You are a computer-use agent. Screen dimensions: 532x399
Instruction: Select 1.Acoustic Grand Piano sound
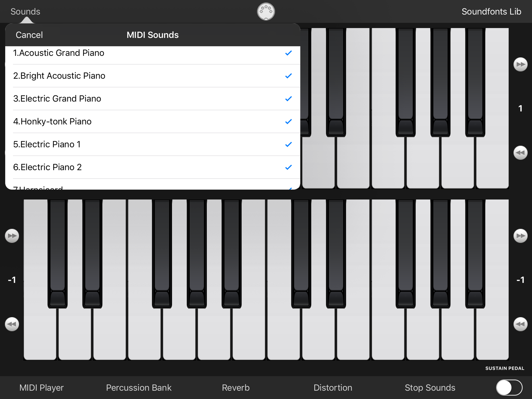click(152, 53)
